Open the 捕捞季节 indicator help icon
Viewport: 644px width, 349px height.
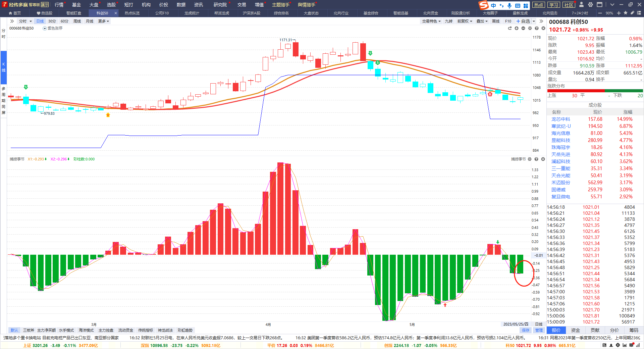point(536,159)
